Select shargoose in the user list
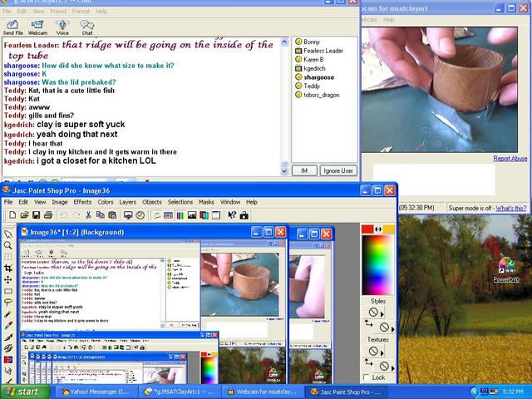Screen dimensions: 532x399 point(318,77)
